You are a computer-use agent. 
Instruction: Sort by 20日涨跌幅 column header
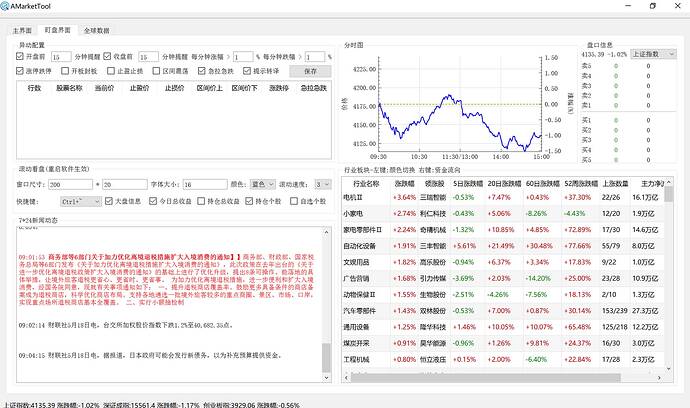504,184
